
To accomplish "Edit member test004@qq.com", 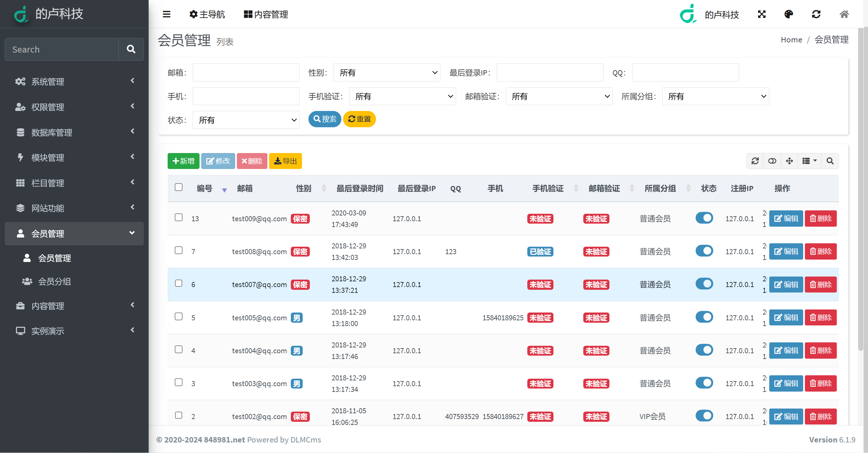I will (786, 351).
